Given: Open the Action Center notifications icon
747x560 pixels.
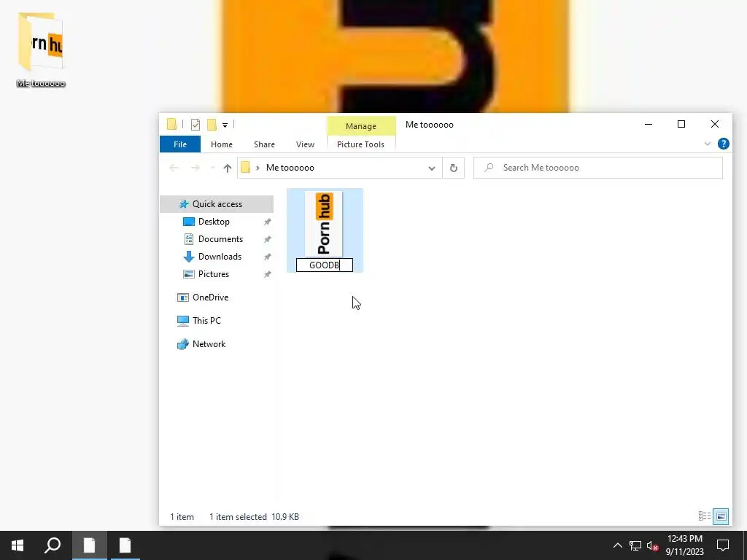Looking at the screenshot, I should tap(723, 545).
